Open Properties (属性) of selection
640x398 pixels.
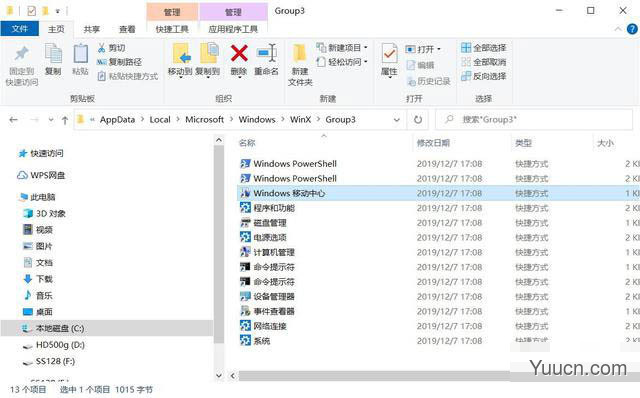tap(389, 60)
